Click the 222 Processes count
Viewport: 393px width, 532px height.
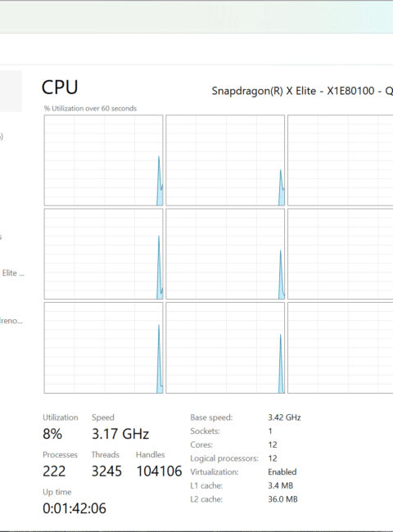click(x=54, y=471)
